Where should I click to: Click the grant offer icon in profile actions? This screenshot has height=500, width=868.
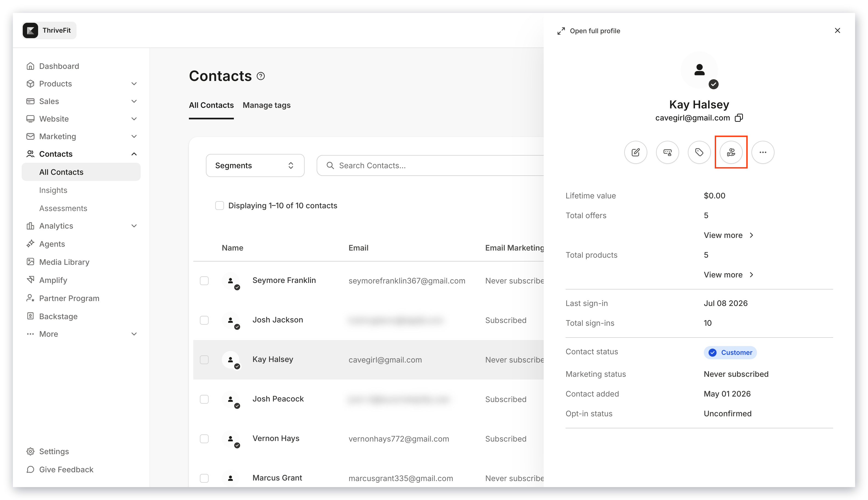667,152
